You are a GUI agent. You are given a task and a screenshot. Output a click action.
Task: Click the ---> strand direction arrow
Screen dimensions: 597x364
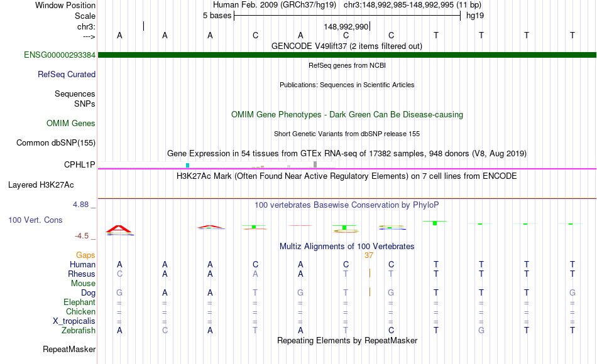pyautogui.click(x=89, y=36)
